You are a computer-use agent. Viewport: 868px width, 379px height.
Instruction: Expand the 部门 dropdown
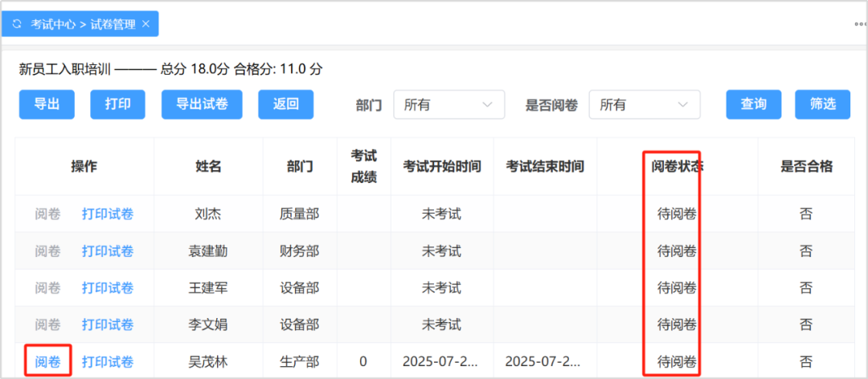tap(448, 104)
